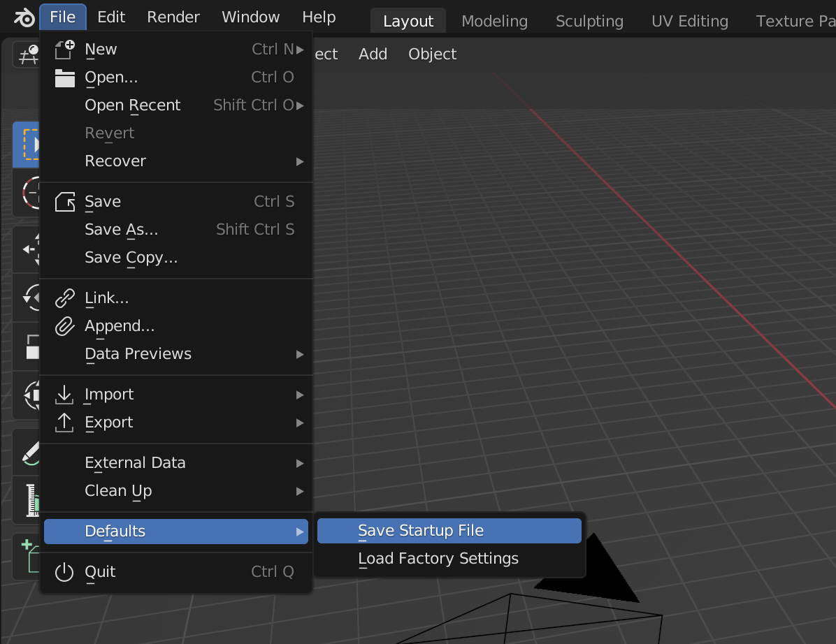Switch to the Layout workspace tab
This screenshot has width=836, height=644.
point(408,22)
